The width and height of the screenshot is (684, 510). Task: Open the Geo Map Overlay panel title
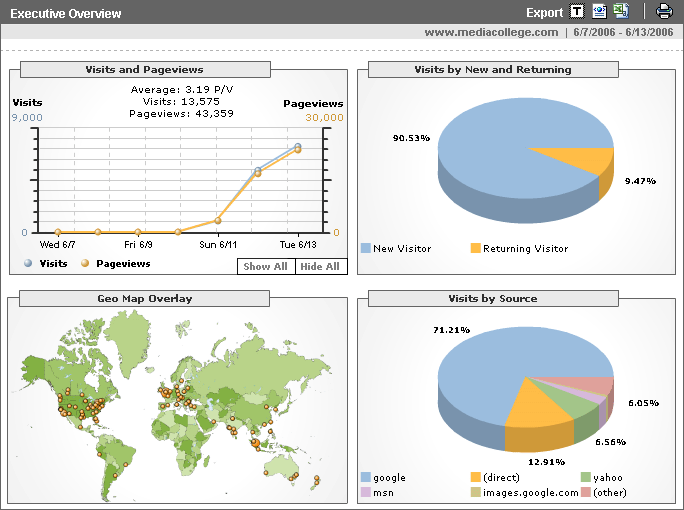tap(144, 298)
